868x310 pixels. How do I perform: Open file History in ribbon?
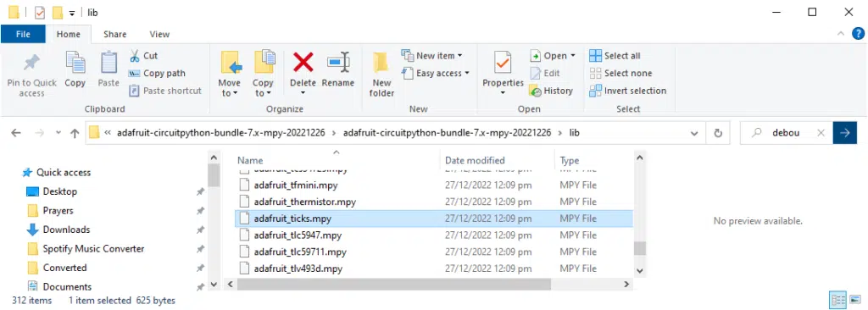point(551,91)
